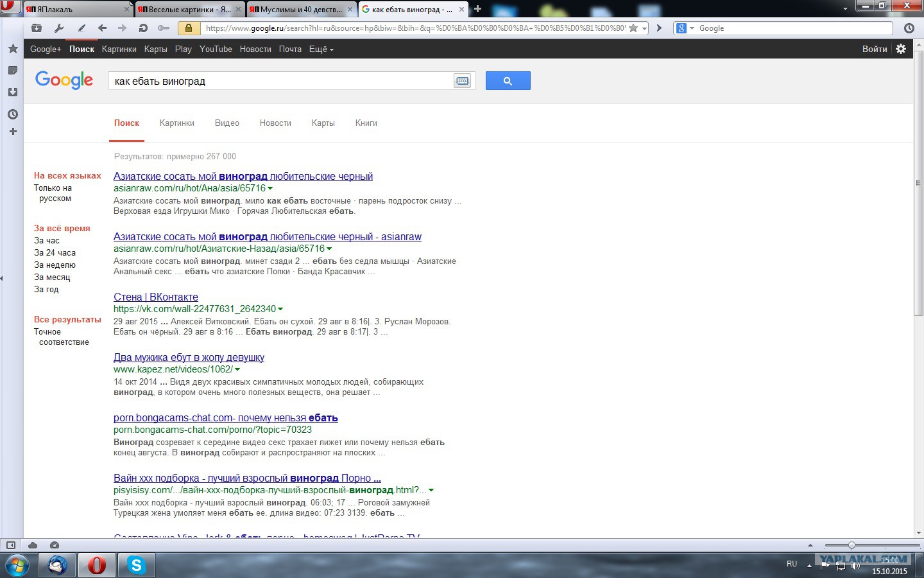
Task: Open YouTube in the top black bar
Action: (216, 49)
